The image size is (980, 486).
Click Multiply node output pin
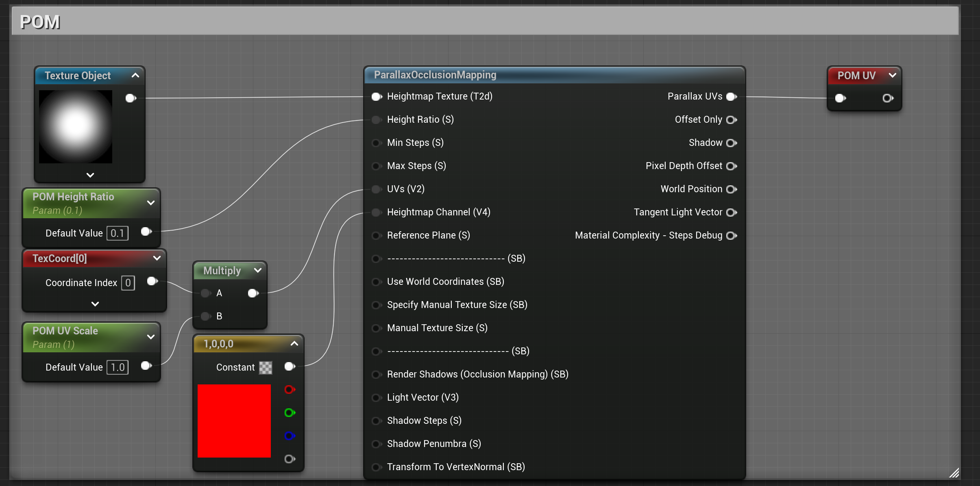pos(253,293)
